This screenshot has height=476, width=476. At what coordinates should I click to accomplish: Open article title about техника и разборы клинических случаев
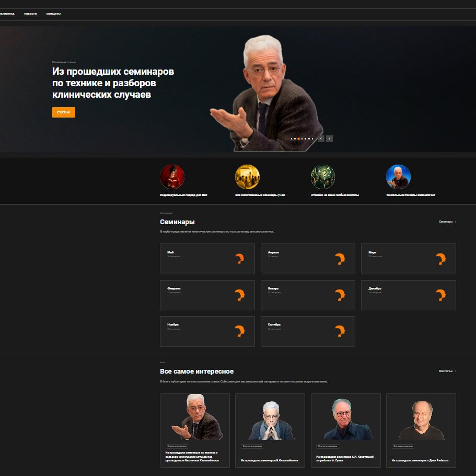[x=192, y=457]
